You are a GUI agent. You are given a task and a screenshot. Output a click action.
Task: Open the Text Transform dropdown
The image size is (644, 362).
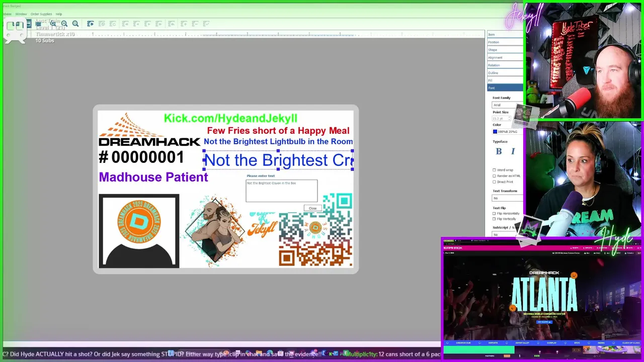pyautogui.click(x=507, y=198)
